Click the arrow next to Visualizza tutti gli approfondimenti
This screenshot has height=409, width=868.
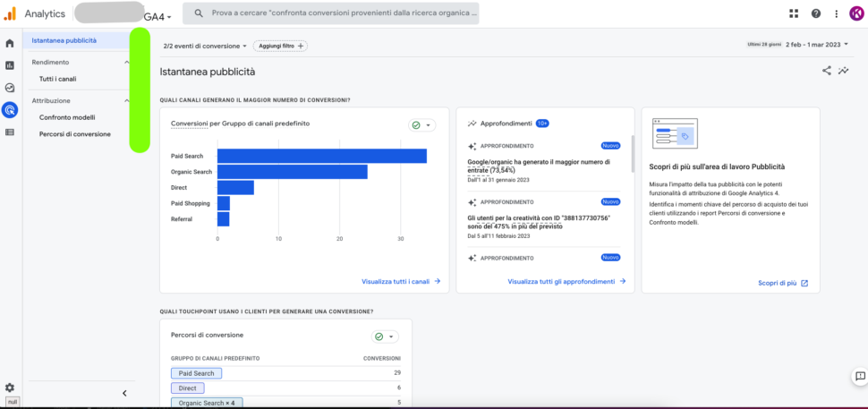coord(622,281)
